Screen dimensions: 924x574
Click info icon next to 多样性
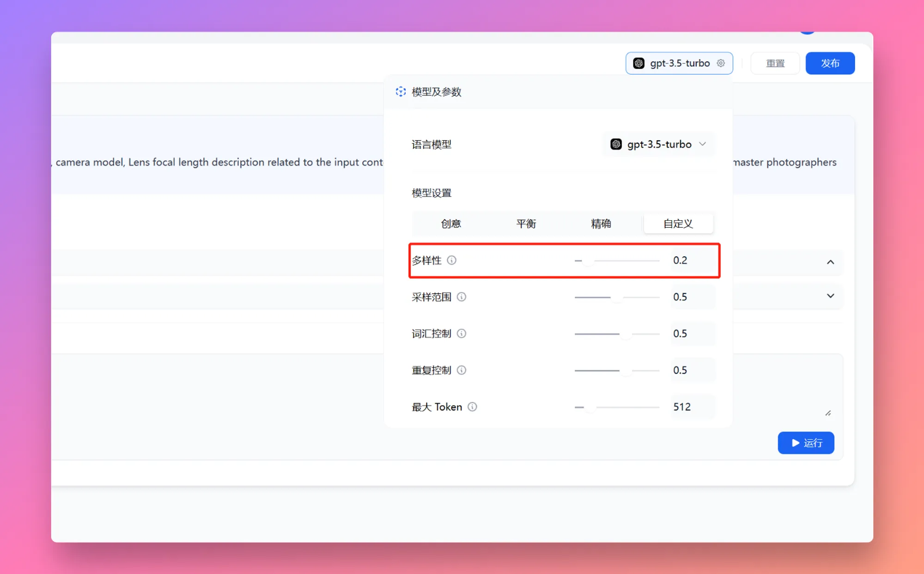coord(452,260)
